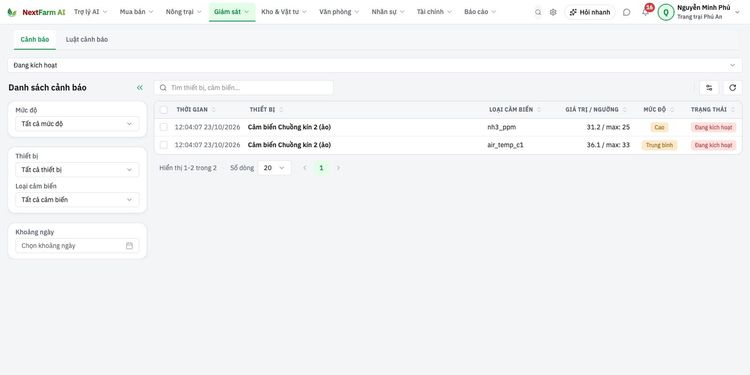Open the Nhân sự menu
750x375 pixels.
(x=388, y=12)
